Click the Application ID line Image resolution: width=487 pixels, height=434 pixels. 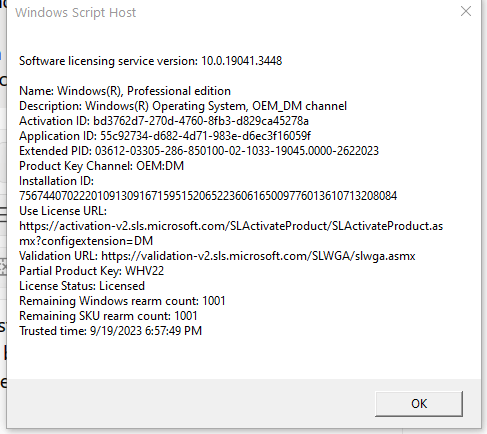(x=165, y=136)
